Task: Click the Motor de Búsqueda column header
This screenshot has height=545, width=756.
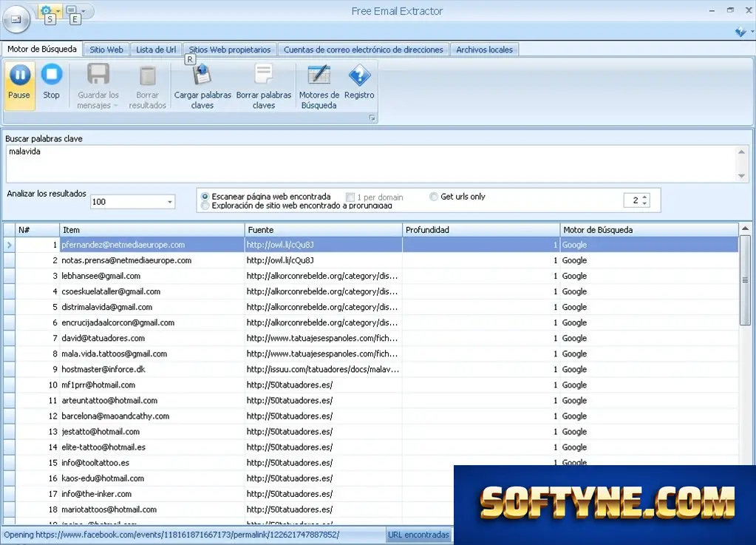Action: [649, 230]
